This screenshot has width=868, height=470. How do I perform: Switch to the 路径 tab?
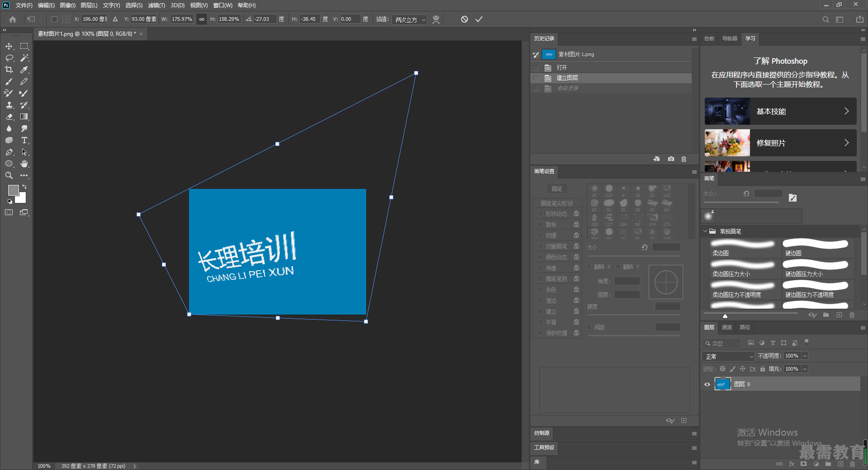pos(745,327)
